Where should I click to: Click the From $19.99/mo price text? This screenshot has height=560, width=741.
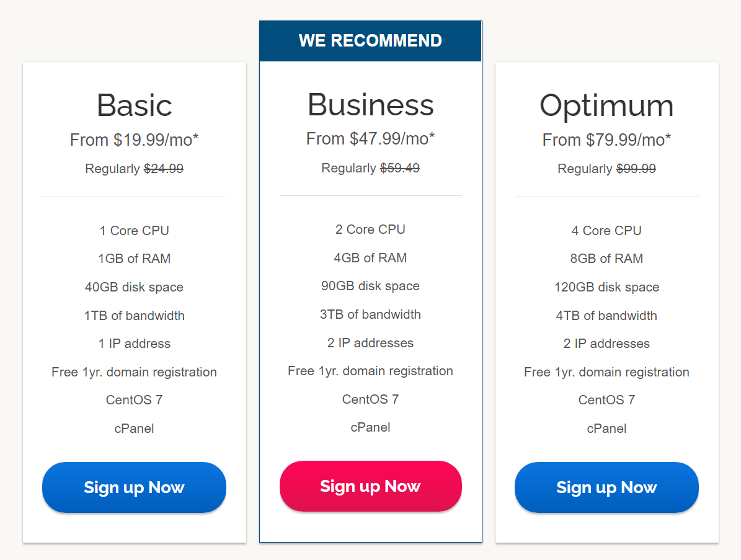pos(134,140)
